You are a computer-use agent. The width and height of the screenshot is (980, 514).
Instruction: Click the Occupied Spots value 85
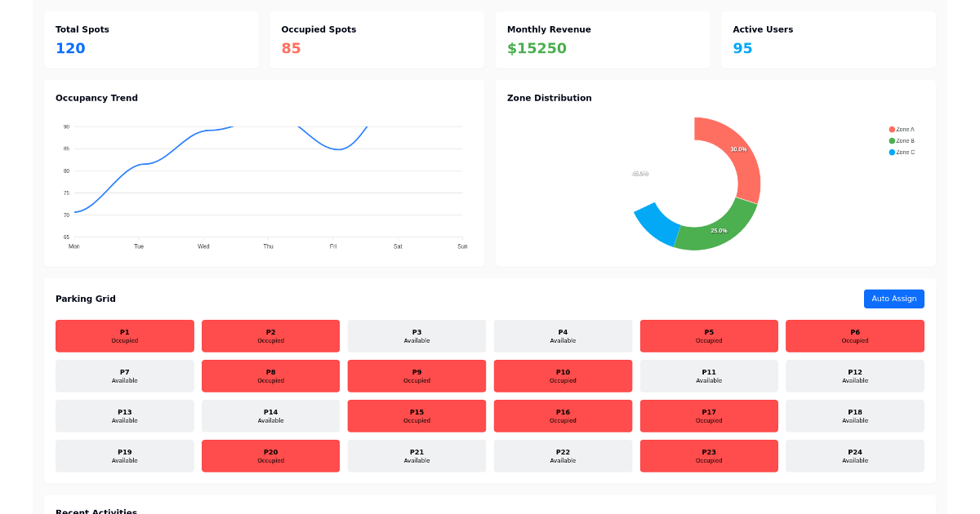coord(291,48)
